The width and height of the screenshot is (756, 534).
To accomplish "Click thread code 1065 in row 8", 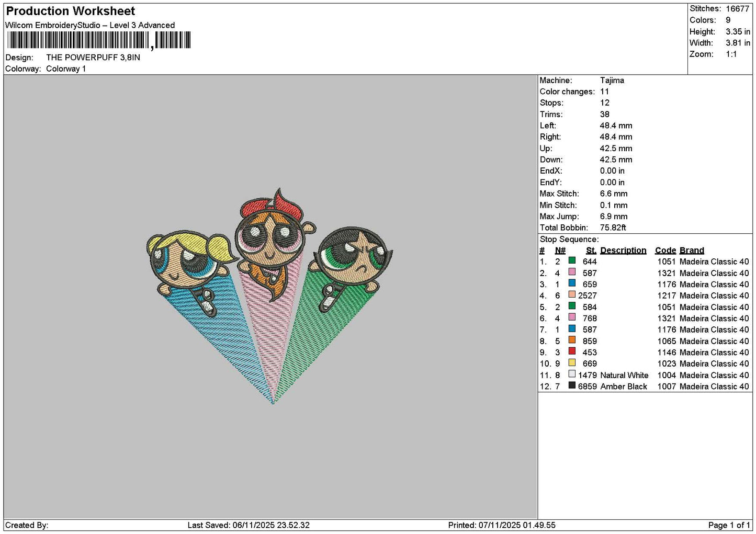I will (667, 341).
